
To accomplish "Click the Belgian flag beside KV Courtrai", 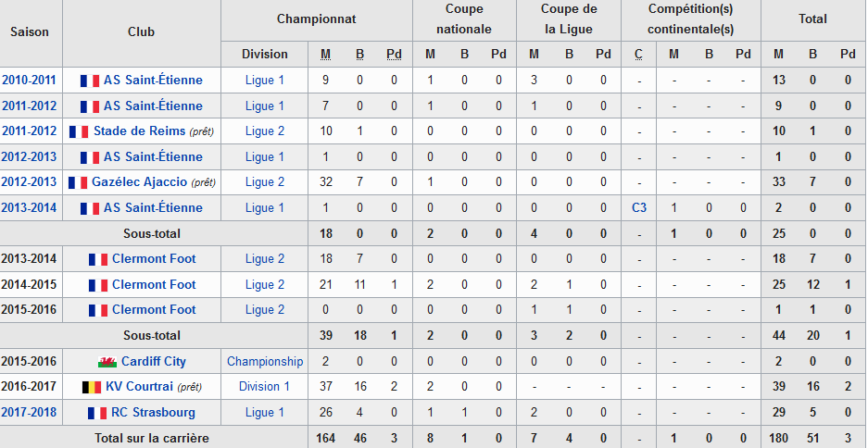I will pos(92,387).
